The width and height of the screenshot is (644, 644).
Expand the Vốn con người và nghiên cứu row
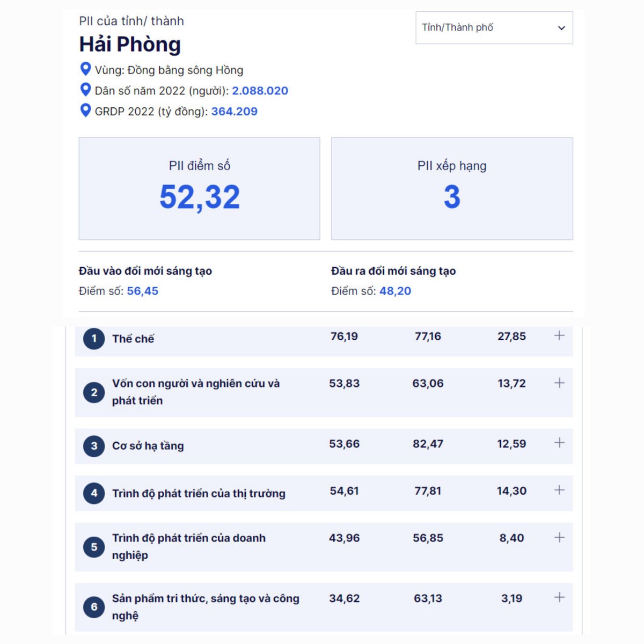[x=559, y=383]
